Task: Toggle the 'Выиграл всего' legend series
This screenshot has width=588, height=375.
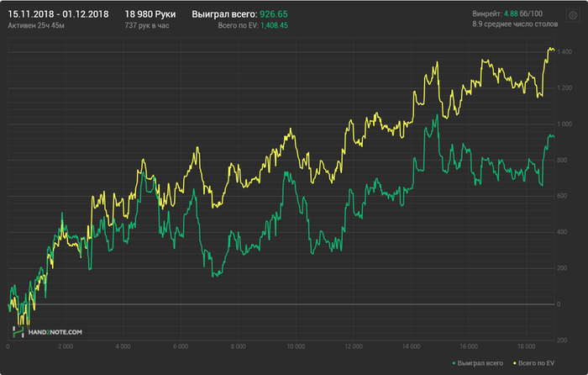Action: (478, 363)
